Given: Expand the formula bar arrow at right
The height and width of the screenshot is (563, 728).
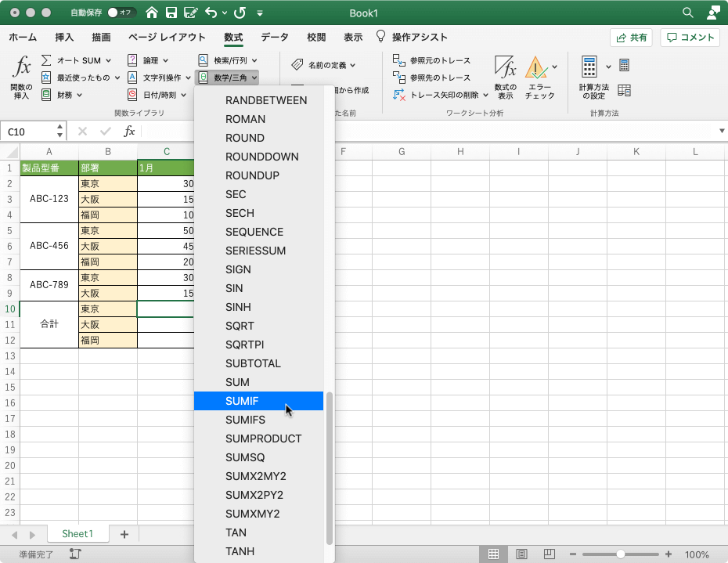Looking at the screenshot, I should pos(722,131).
